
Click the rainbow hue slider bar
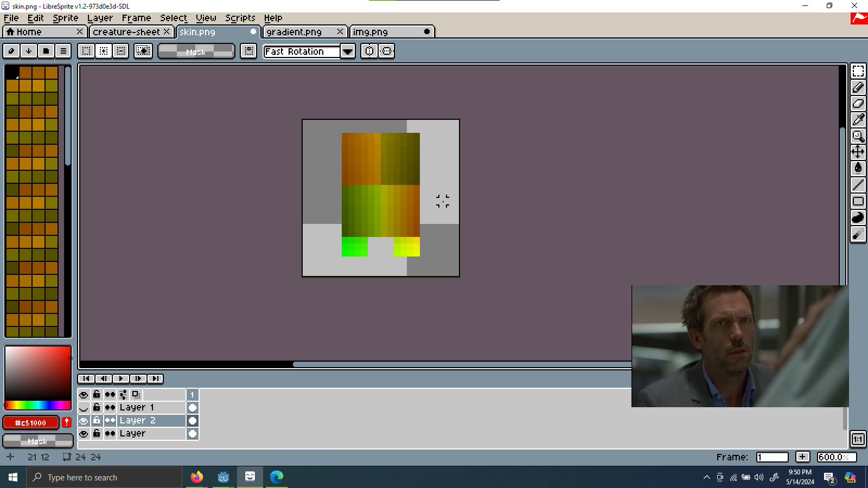coord(38,405)
